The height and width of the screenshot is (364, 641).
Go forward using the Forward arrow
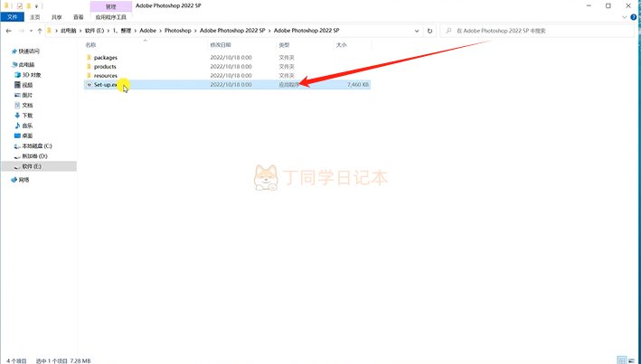(22, 31)
